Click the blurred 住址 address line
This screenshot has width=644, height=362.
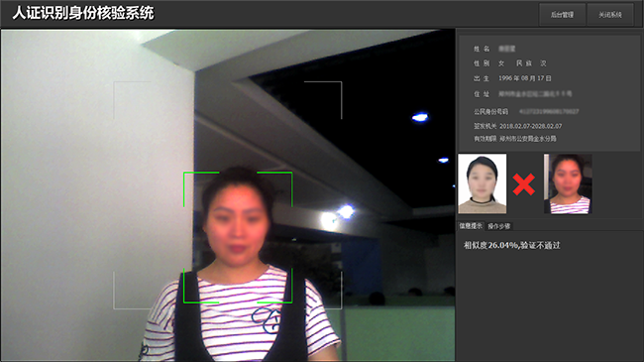click(x=535, y=94)
